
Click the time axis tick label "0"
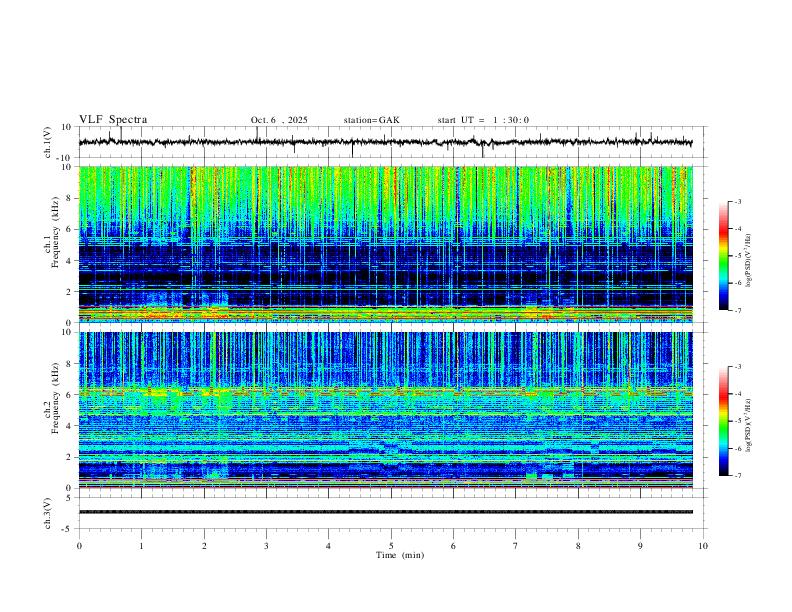pyautogui.click(x=79, y=546)
